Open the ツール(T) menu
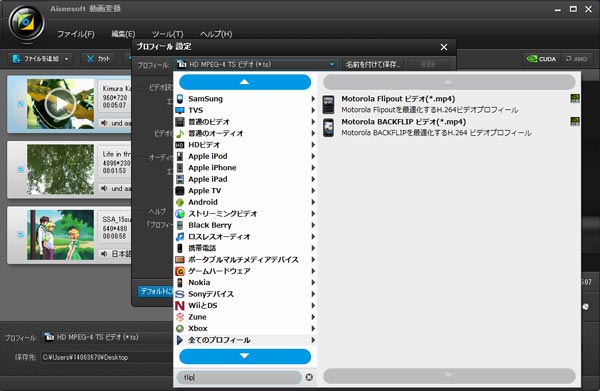This screenshot has height=391, width=600. 168,34
